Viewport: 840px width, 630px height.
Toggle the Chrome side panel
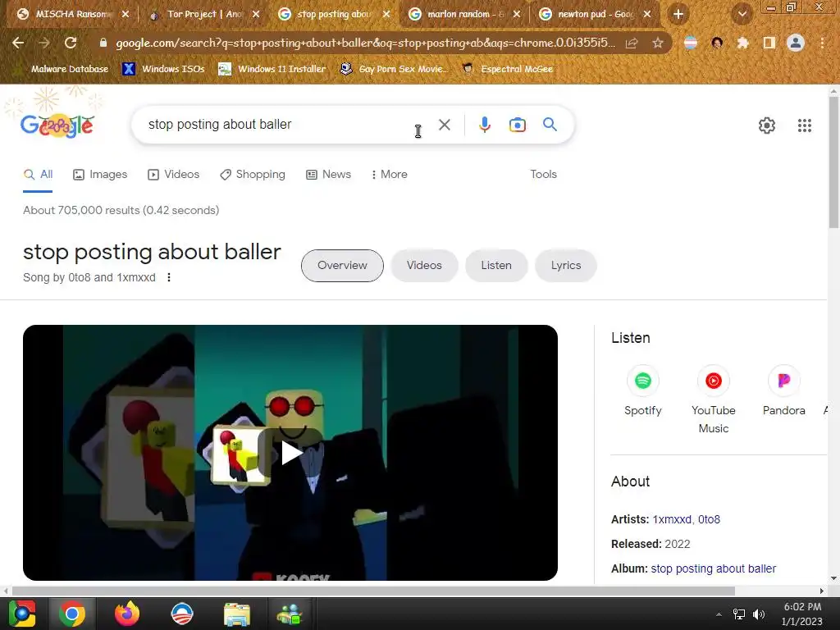coord(769,43)
